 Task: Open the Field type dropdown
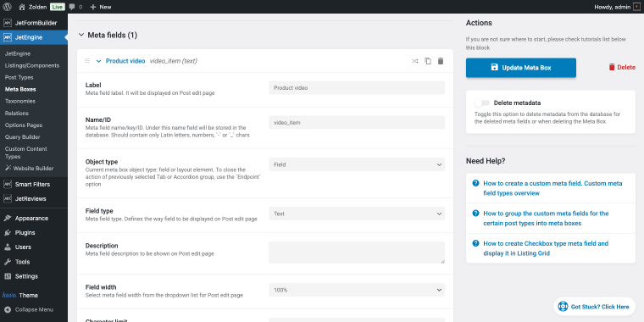tap(357, 214)
